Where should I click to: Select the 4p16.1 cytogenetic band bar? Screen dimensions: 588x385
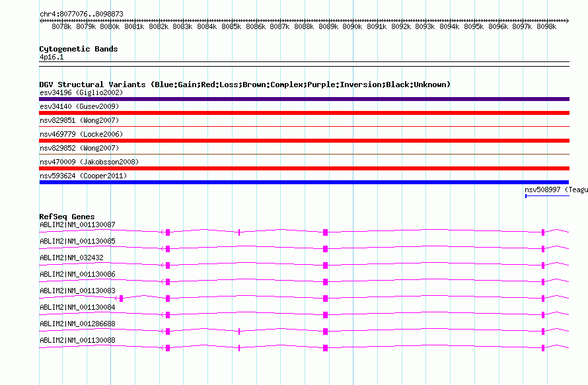tap(304, 64)
